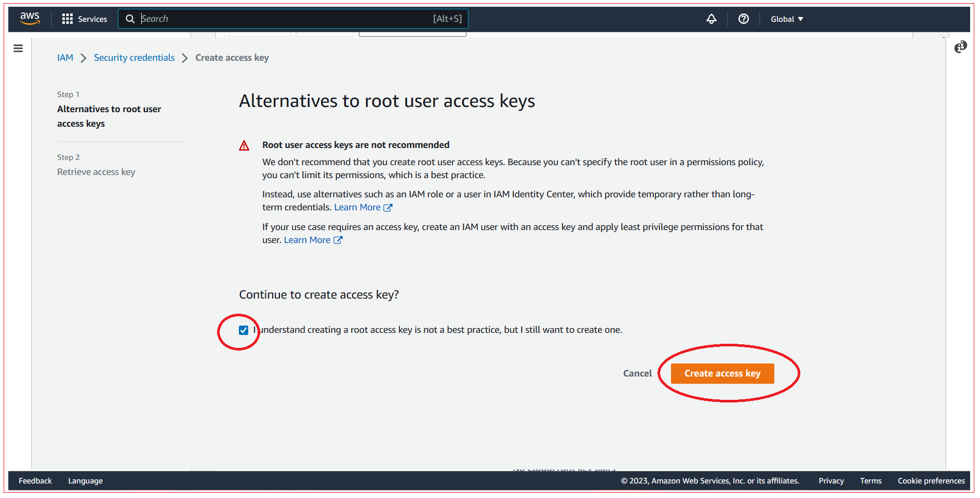Open the Privacy footer link
This screenshot has height=498, width=980.
pos(831,481)
